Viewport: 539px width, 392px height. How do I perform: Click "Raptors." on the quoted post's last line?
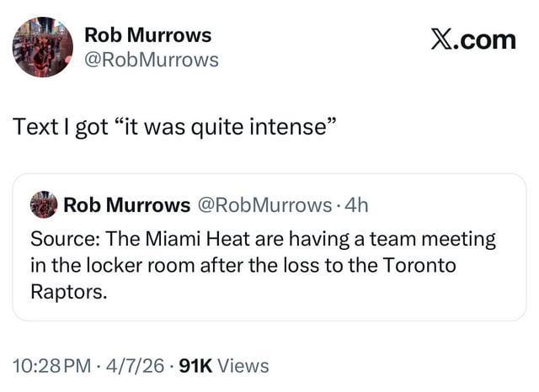(x=68, y=292)
